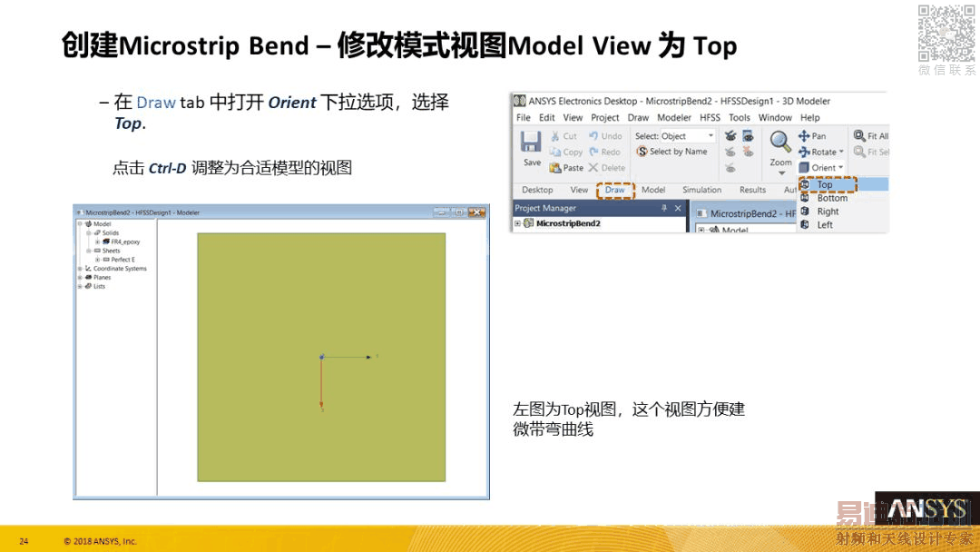Choose the Rotate tool

820,152
